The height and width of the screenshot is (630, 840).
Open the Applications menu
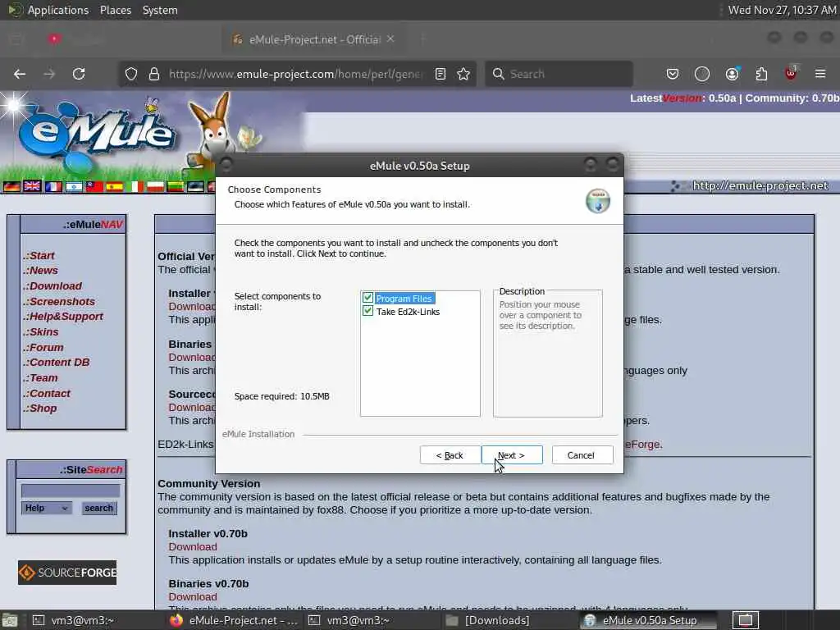coord(58,10)
